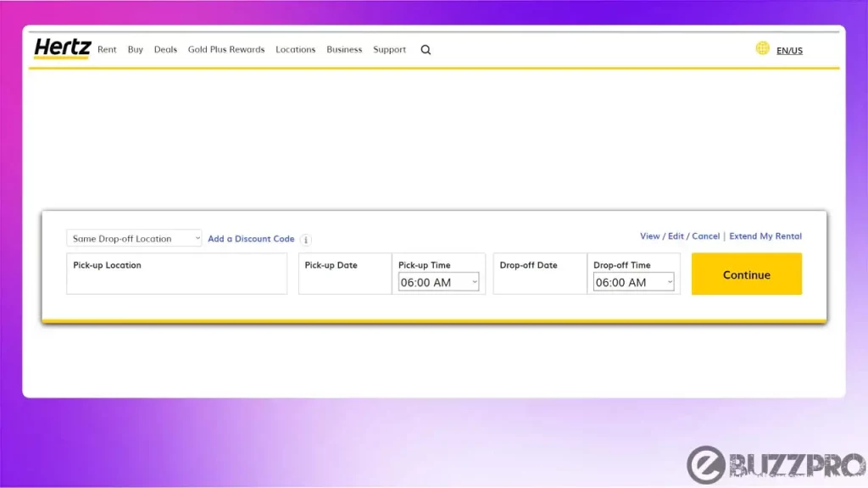Open the Buy menu
Screen dimensions: 868x488
[x=135, y=49]
